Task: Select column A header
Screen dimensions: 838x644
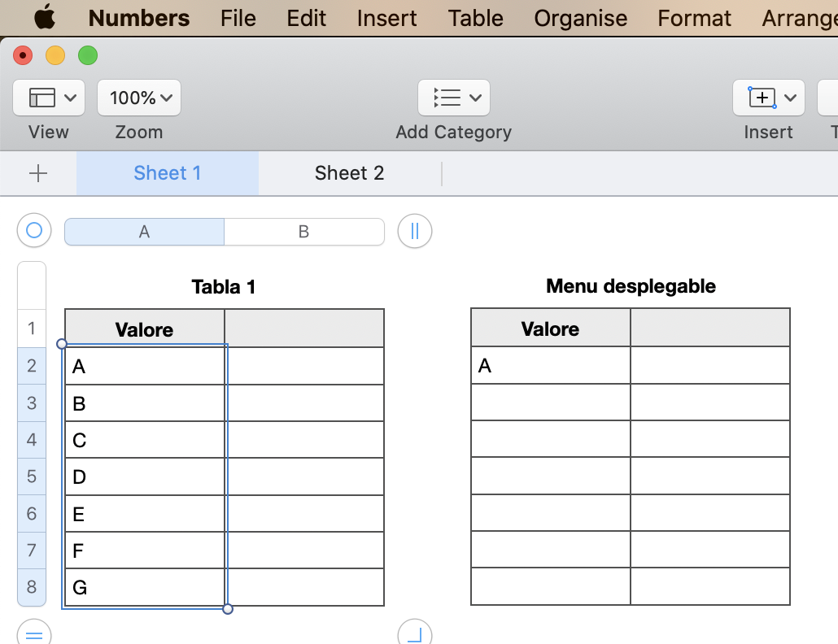Action: [x=144, y=232]
